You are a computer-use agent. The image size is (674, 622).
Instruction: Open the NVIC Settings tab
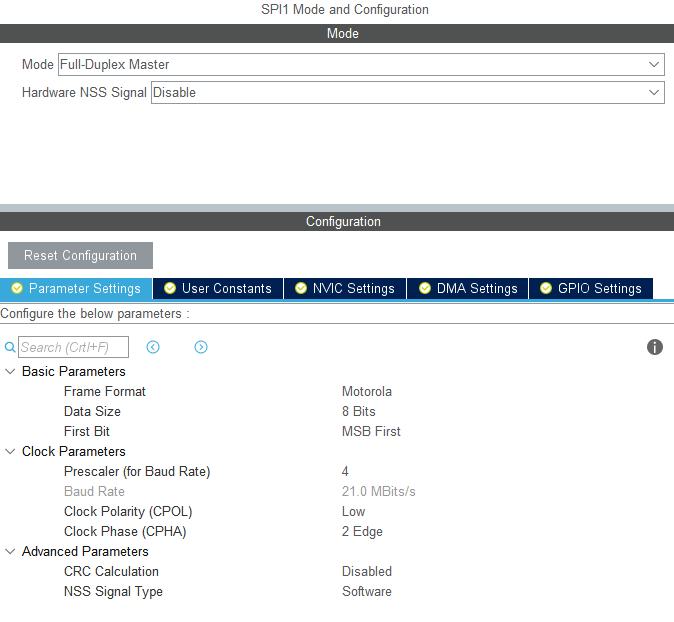(345, 288)
